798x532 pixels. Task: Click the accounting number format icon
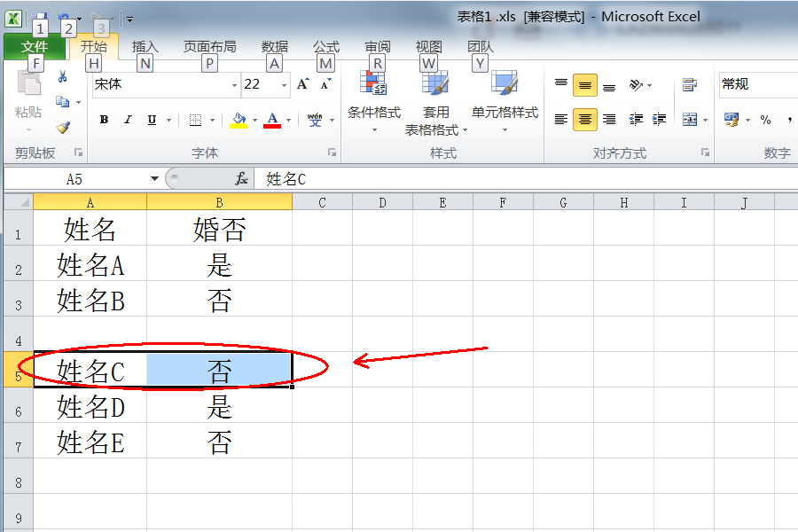tap(731, 120)
